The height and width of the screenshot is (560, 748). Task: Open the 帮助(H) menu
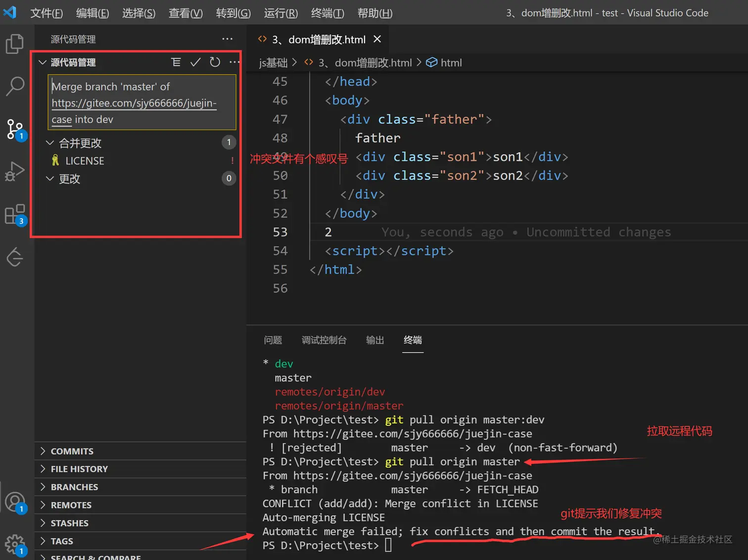374,13
